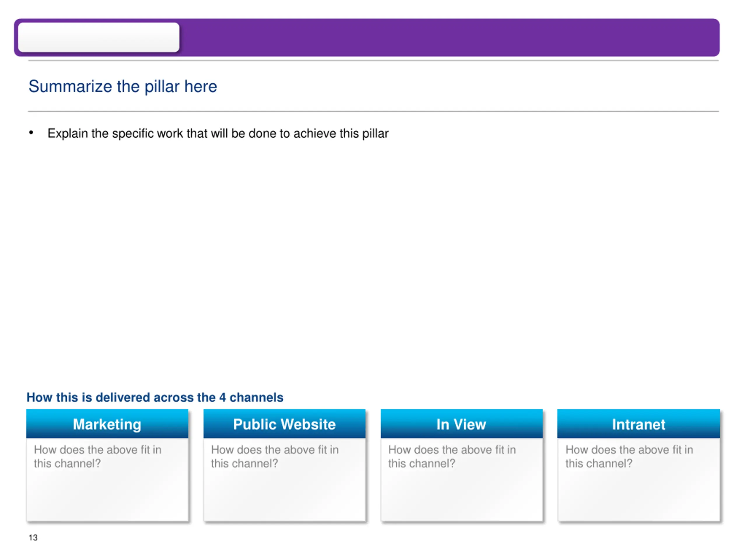Click the Marketing channel header
The image size is (747, 560).
pyautogui.click(x=107, y=423)
